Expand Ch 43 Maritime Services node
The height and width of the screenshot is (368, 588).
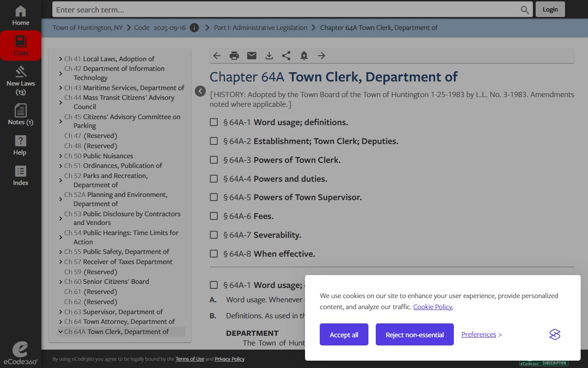pos(61,88)
